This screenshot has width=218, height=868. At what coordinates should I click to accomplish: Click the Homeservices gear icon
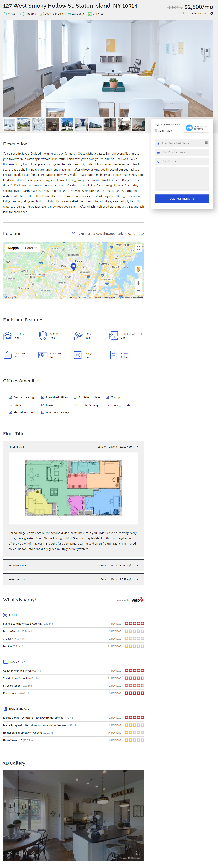[x=5, y=709]
